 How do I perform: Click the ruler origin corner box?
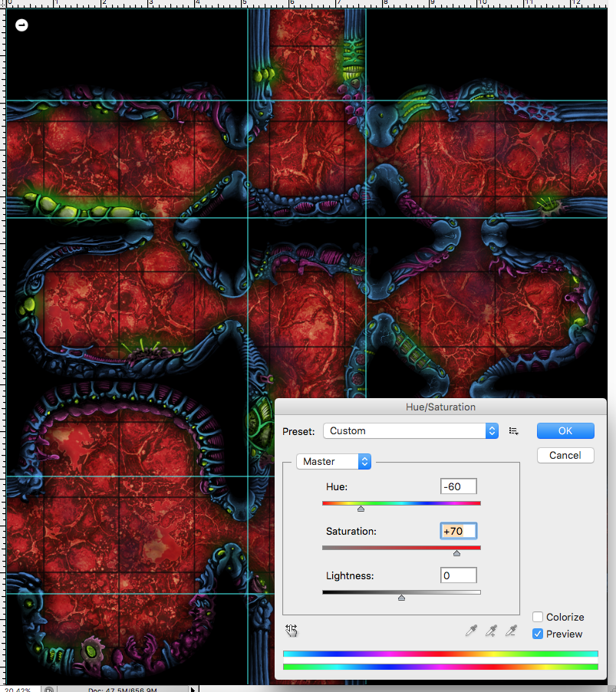click(x=3, y=3)
